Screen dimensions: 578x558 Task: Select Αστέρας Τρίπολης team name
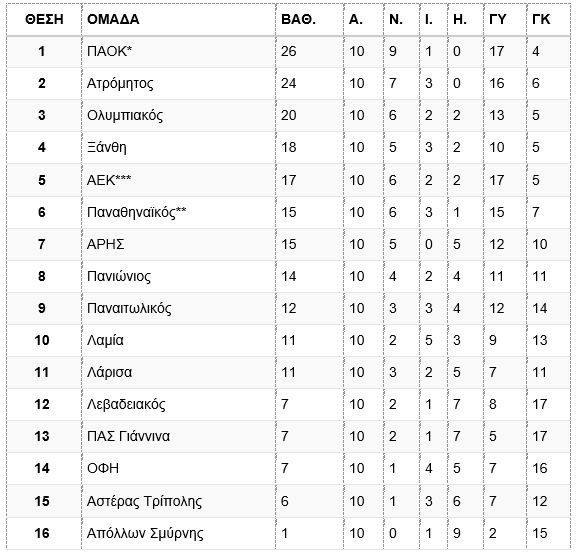click(x=144, y=501)
